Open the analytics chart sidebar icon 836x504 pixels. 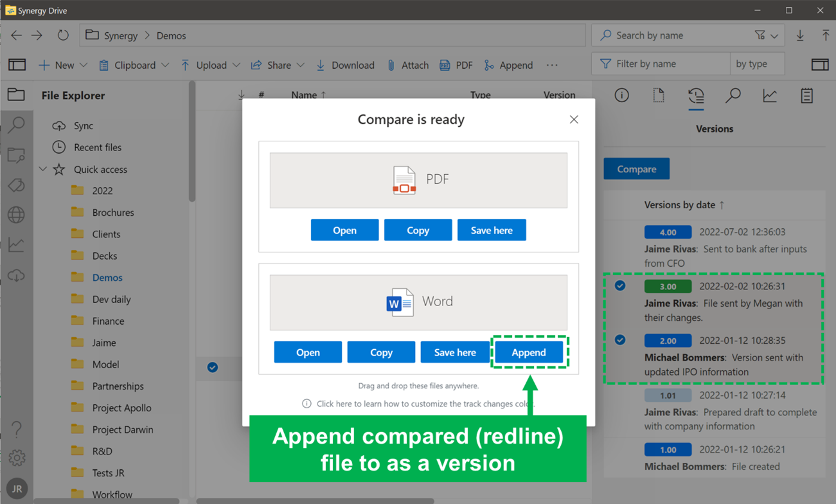click(x=16, y=245)
